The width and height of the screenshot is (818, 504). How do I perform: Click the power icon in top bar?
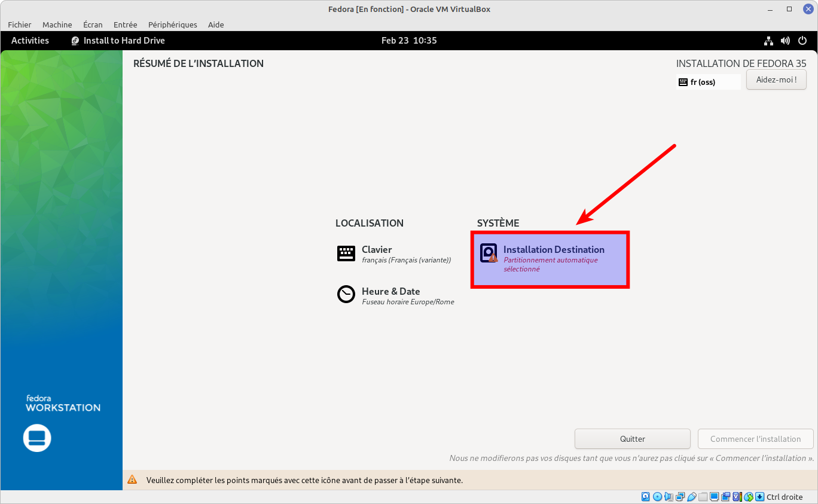802,41
